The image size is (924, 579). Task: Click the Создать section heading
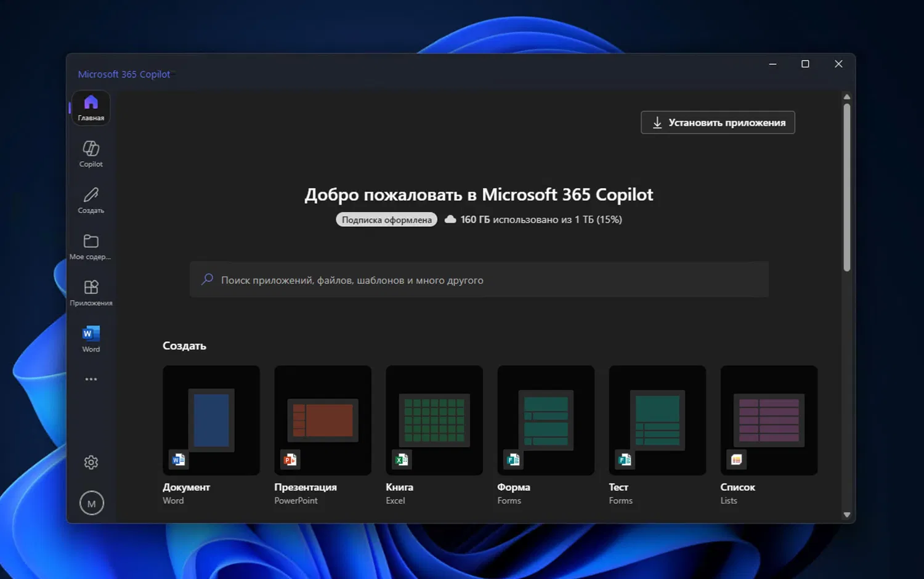pyautogui.click(x=184, y=346)
